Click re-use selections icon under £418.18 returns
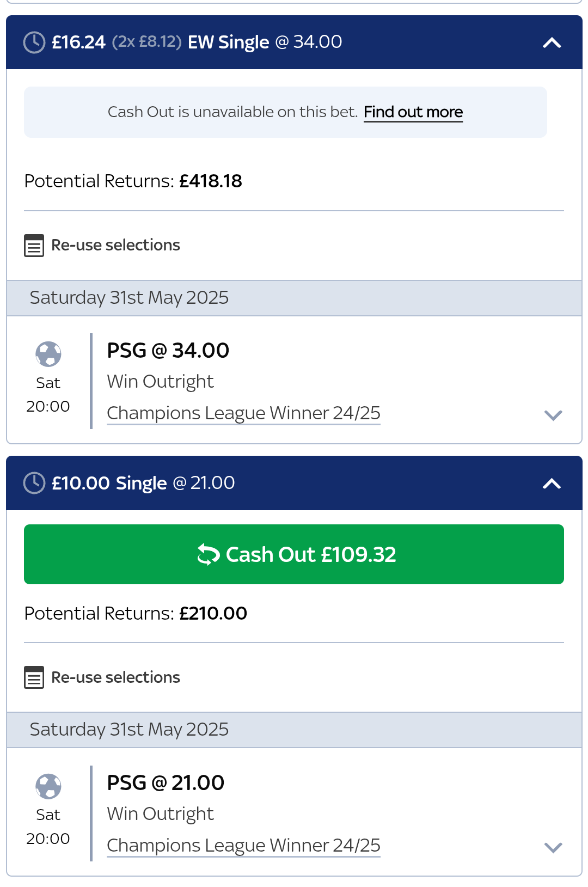Image resolution: width=588 pixels, height=887 pixels. (34, 246)
